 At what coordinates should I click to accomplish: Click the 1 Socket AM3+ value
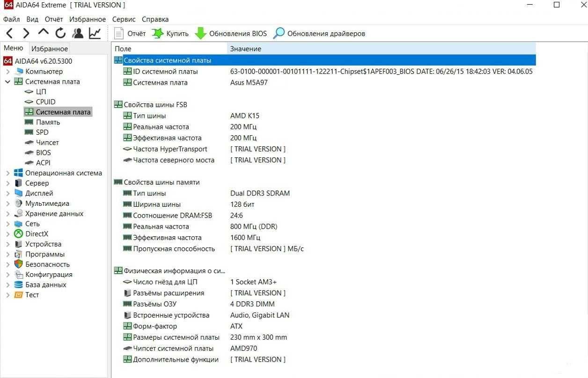click(253, 282)
